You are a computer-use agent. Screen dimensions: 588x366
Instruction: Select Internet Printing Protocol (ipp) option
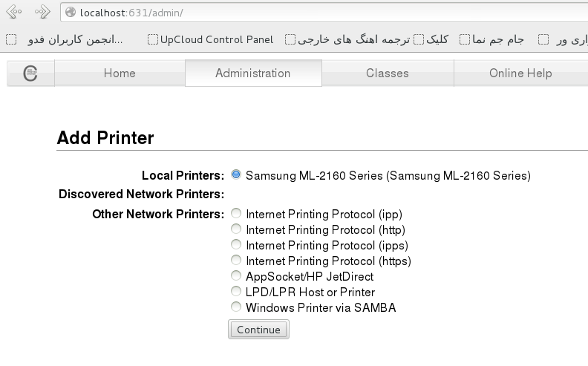[x=236, y=214]
